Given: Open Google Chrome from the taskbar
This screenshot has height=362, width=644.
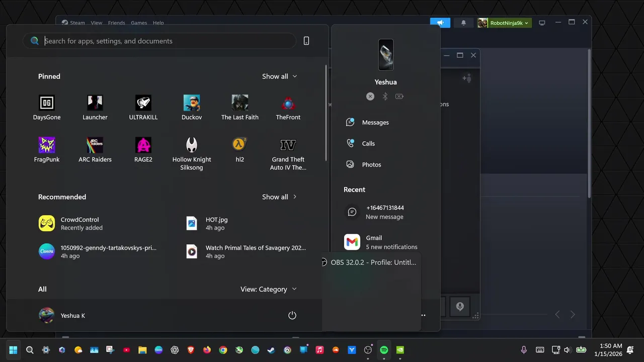Looking at the screenshot, I should click(223, 350).
